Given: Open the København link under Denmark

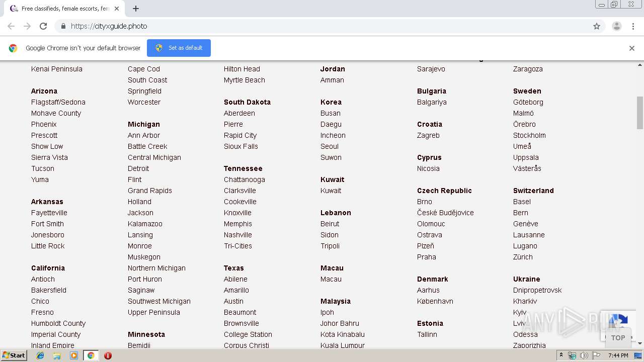Looking at the screenshot, I should pos(435,301).
